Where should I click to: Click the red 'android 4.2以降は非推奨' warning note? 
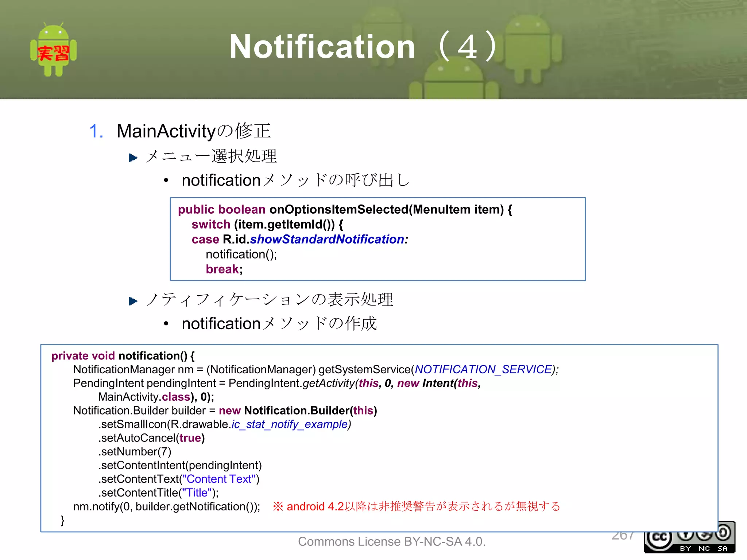click(x=417, y=507)
